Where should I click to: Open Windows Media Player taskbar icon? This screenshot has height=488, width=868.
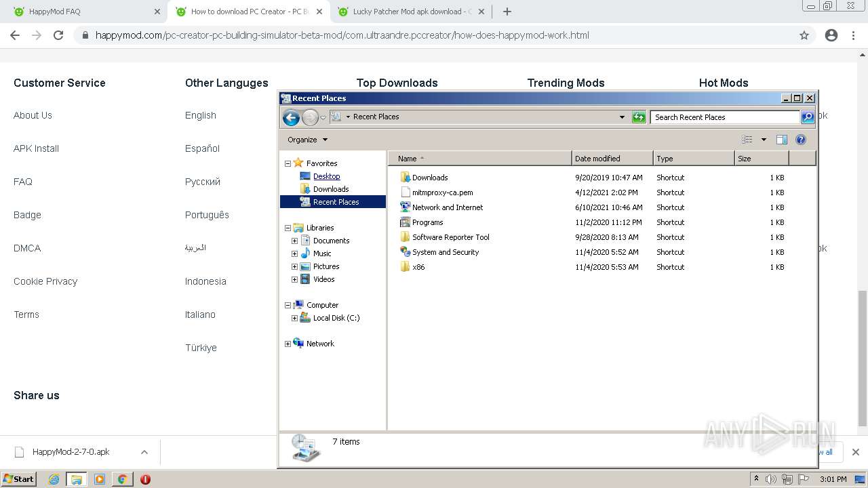click(100, 479)
